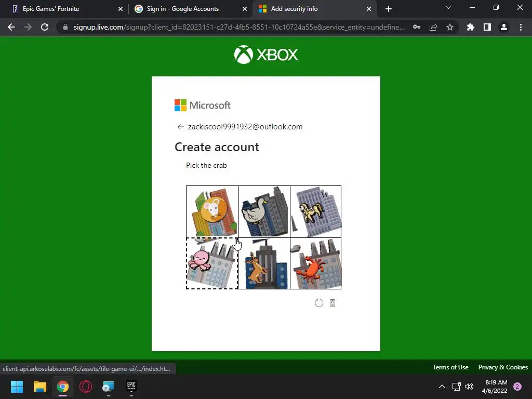Share this page icon
The width and height of the screenshot is (532, 399).
coord(433,27)
